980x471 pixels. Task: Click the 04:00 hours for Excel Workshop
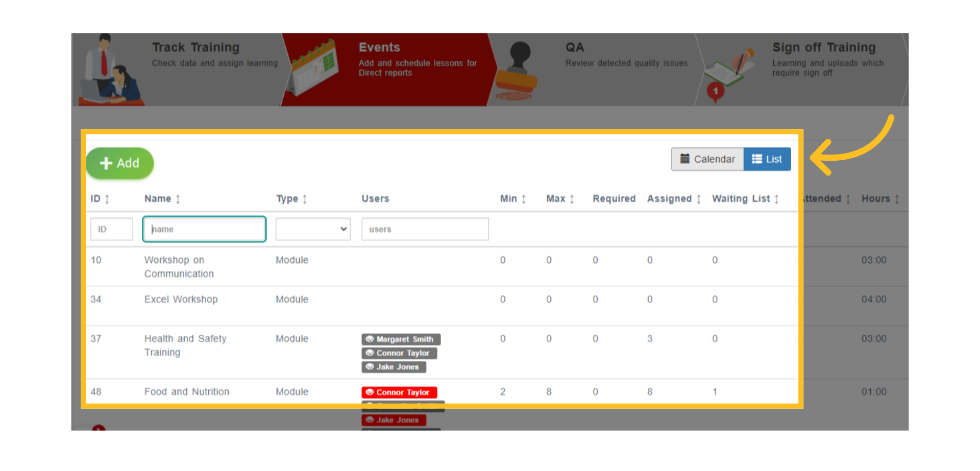874,300
